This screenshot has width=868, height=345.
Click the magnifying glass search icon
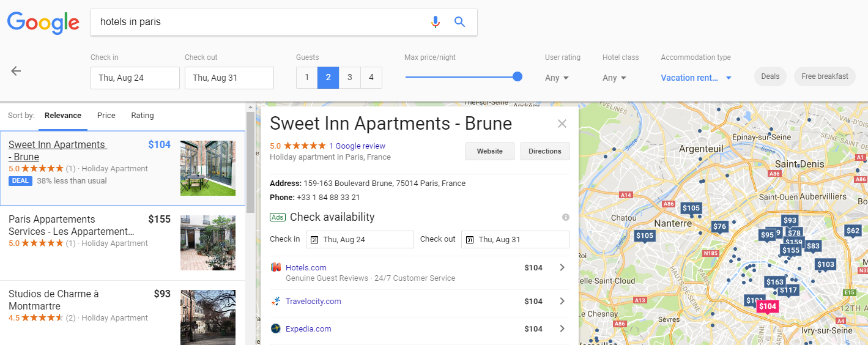(460, 22)
